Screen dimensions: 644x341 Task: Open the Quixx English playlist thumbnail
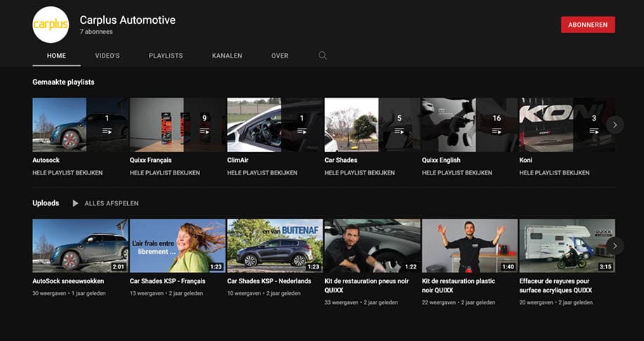pos(470,124)
